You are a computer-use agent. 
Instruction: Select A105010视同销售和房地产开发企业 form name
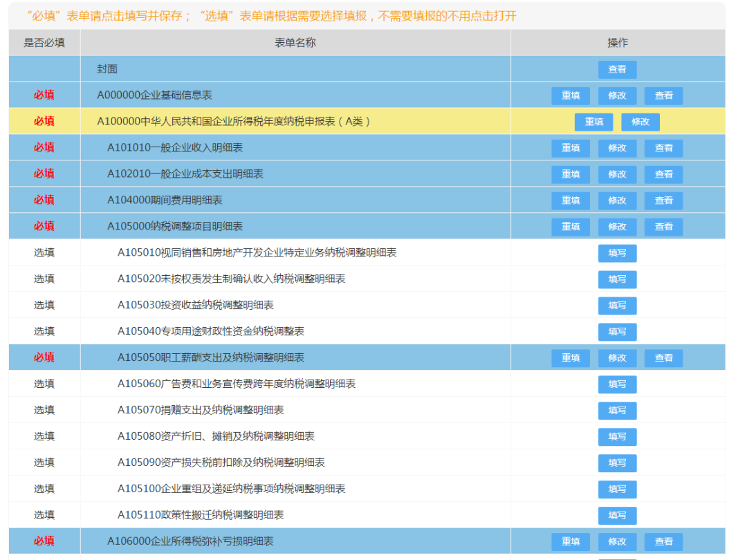[257, 252]
